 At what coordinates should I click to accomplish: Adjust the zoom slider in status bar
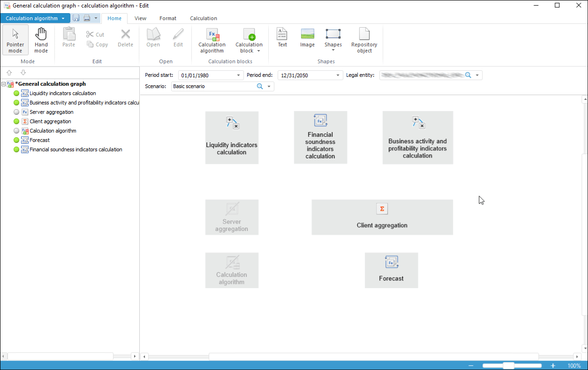[x=509, y=366]
